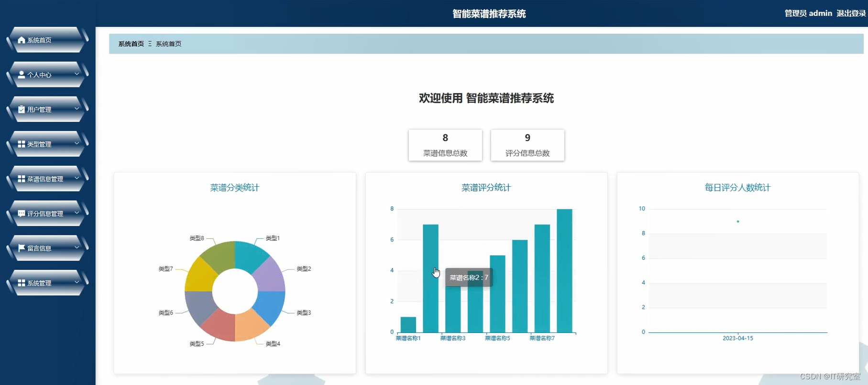Expand the 菜谱信息管理 chevron
This screenshot has height=385, width=868.
click(77, 178)
